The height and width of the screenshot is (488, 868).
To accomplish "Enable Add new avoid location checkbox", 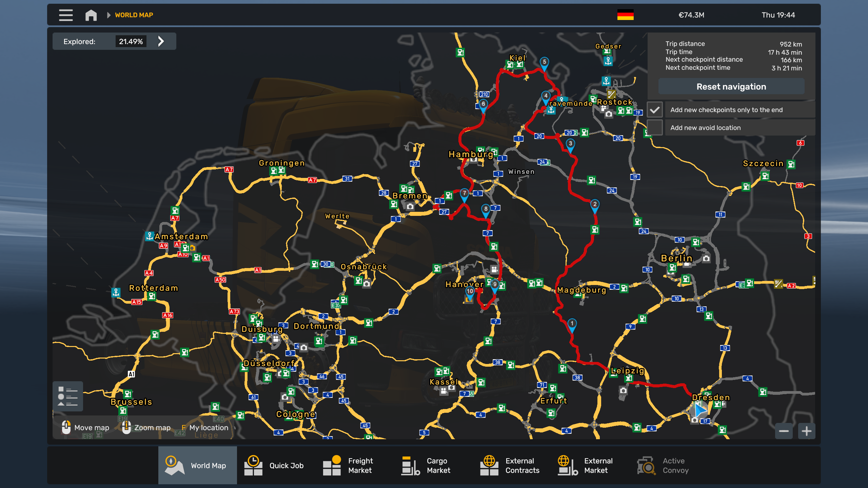I will [655, 128].
